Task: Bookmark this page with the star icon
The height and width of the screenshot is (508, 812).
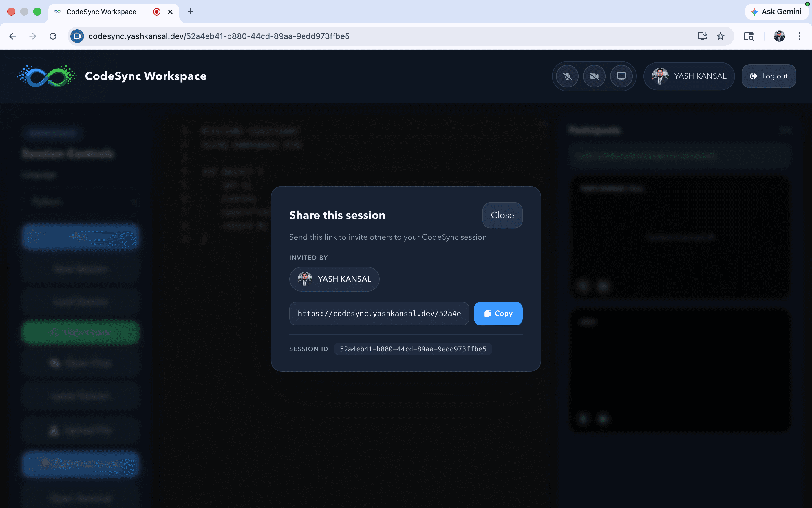Action: (x=721, y=36)
